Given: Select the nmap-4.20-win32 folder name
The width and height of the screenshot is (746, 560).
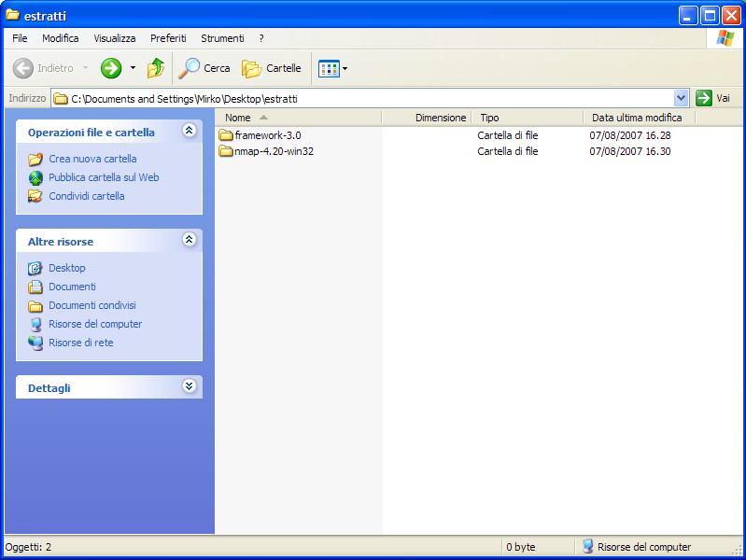Looking at the screenshot, I should coord(274,151).
